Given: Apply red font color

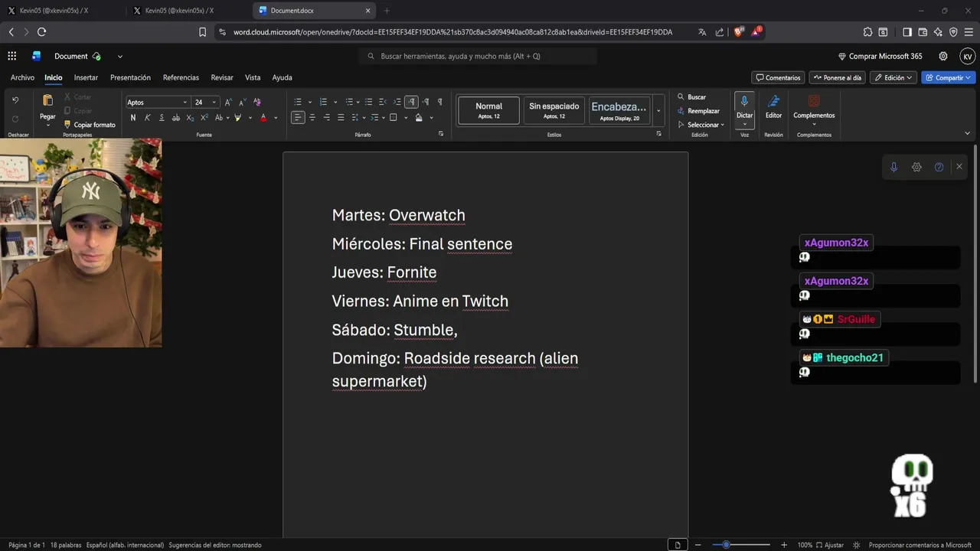Looking at the screenshot, I should coord(263,118).
